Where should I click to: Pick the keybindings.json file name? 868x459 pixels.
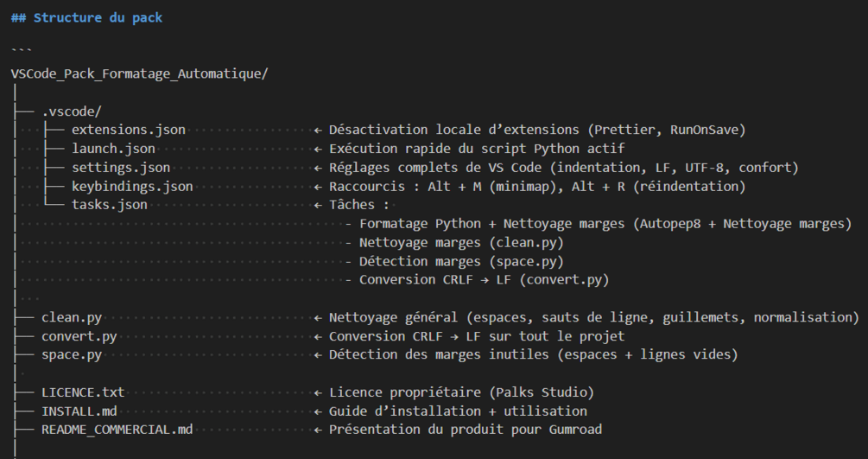click(132, 187)
